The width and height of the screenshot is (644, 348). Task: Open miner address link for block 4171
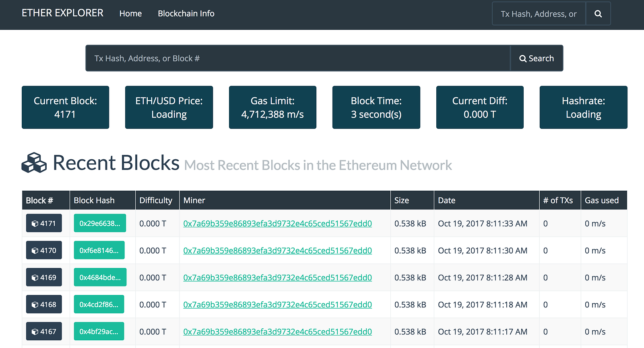pyautogui.click(x=277, y=224)
